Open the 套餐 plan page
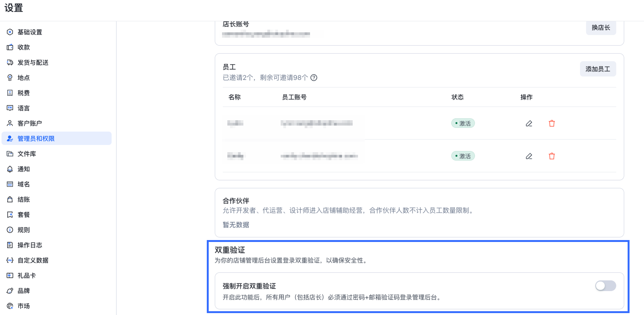 56,215
